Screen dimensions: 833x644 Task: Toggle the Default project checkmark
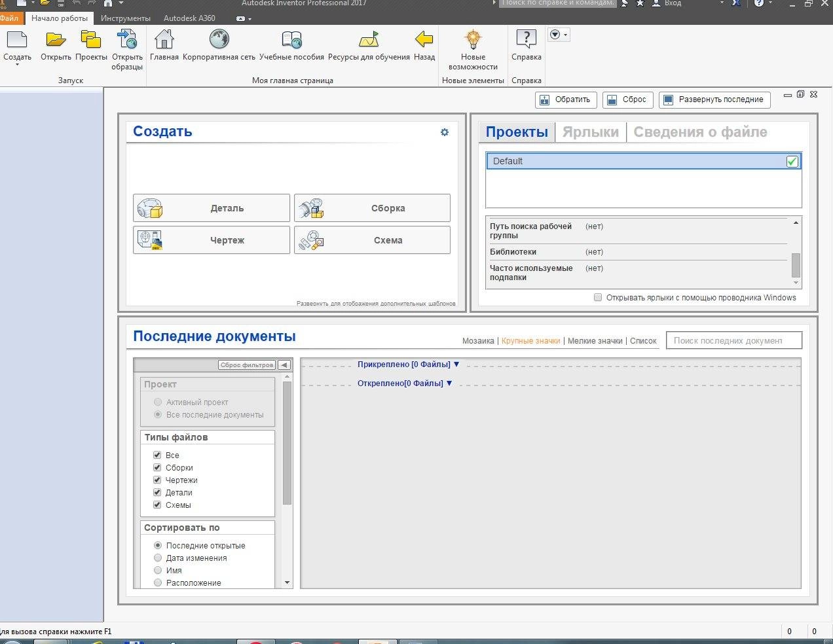792,161
